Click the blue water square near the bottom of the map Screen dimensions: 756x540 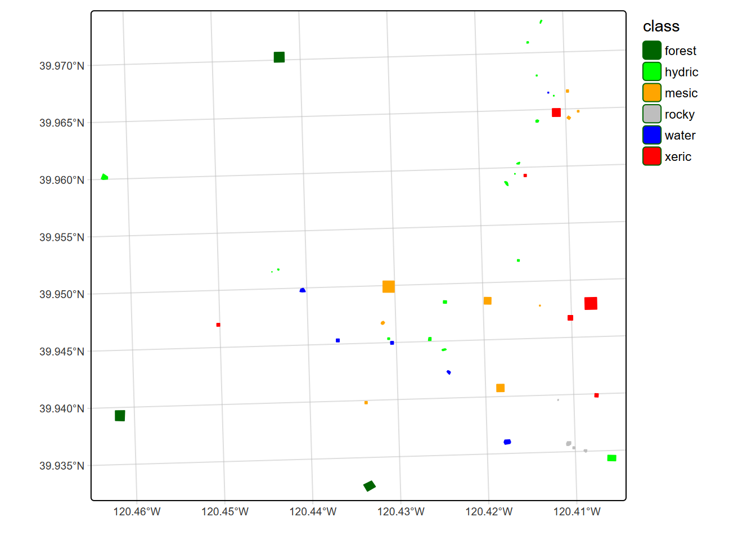tap(508, 442)
